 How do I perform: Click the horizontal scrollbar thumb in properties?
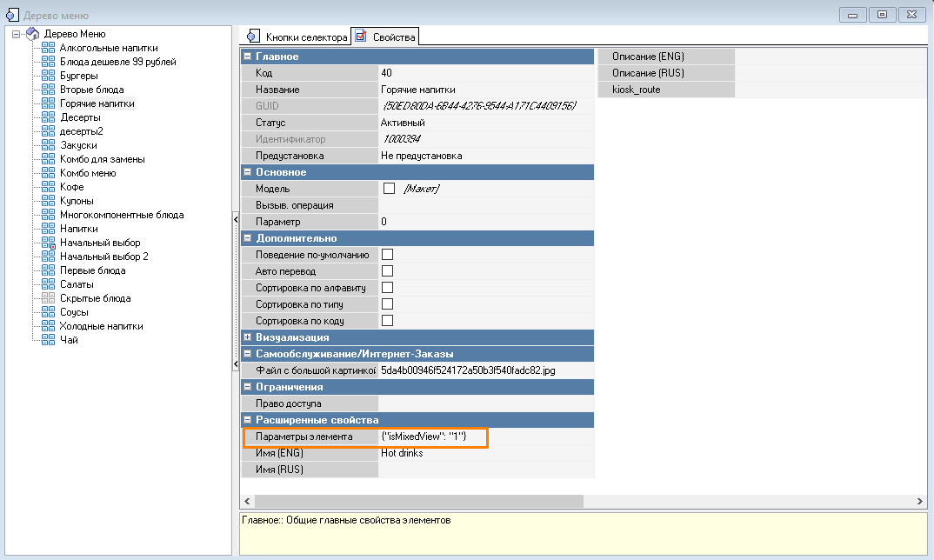coord(417,502)
